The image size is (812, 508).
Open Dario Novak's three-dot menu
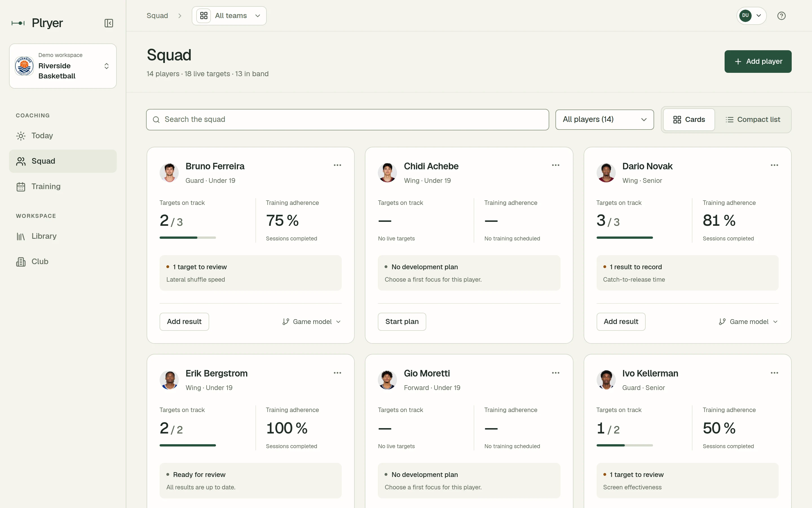pos(775,165)
